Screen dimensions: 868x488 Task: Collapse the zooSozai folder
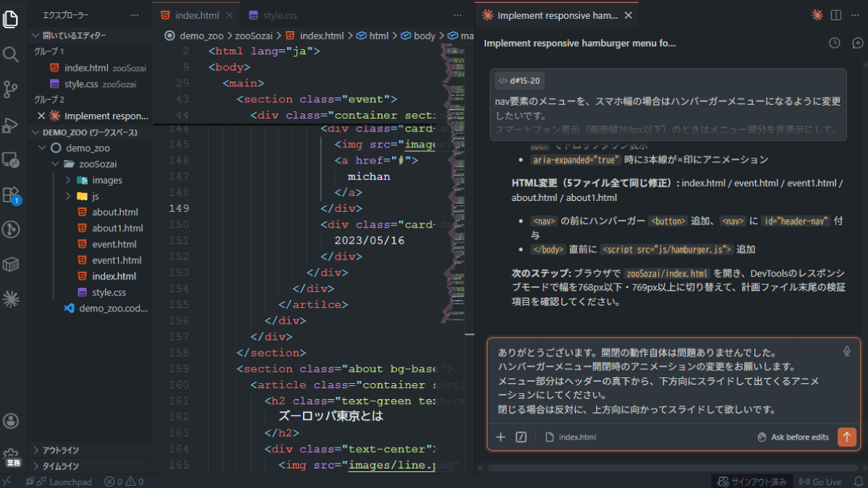pos(55,164)
